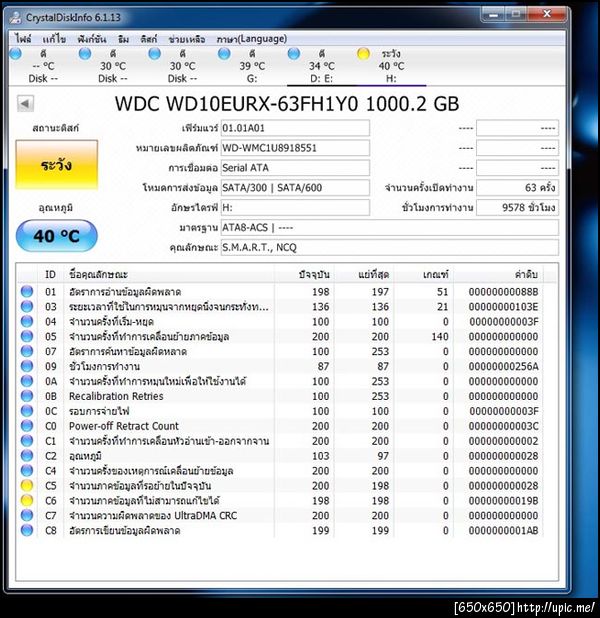Click raw value 00000000019B
The width and height of the screenshot is (600, 618).
(503, 501)
